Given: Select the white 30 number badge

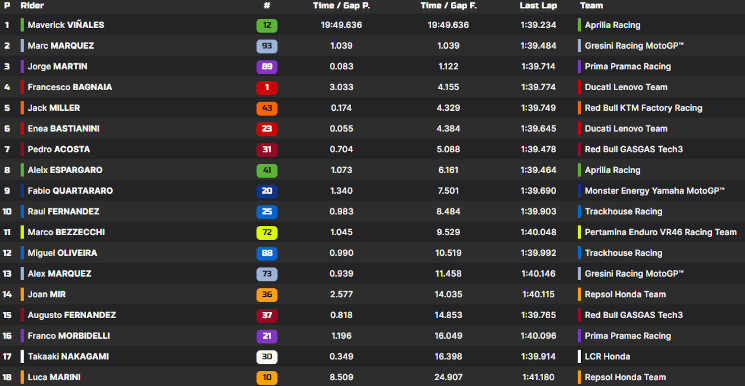Looking at the screenshot, I should 267,357.
